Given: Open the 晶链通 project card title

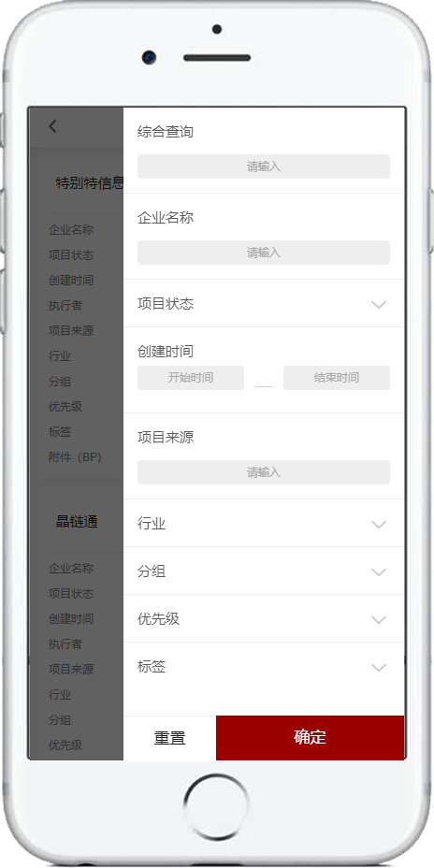Looking at the screenshot, I should [x=77, y=522].
